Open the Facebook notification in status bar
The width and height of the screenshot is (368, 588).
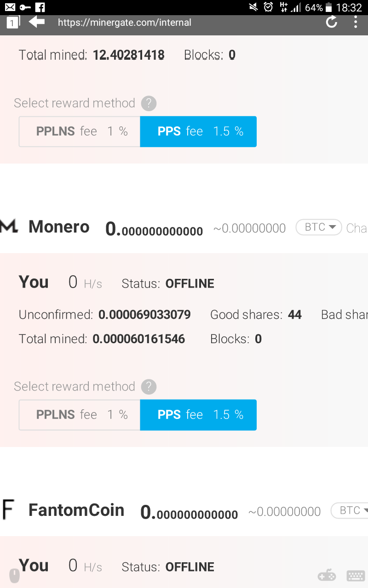(x=40, y=7)
